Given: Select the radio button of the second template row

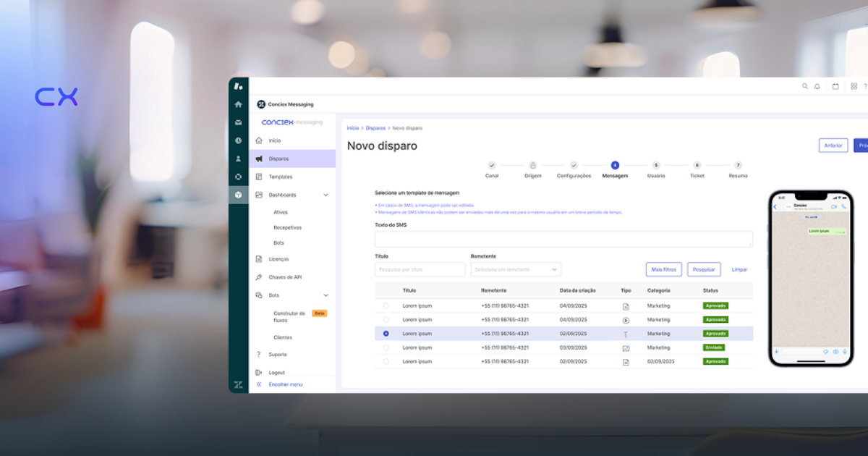Looking at the screenshot, I should (x=386, y=319).
